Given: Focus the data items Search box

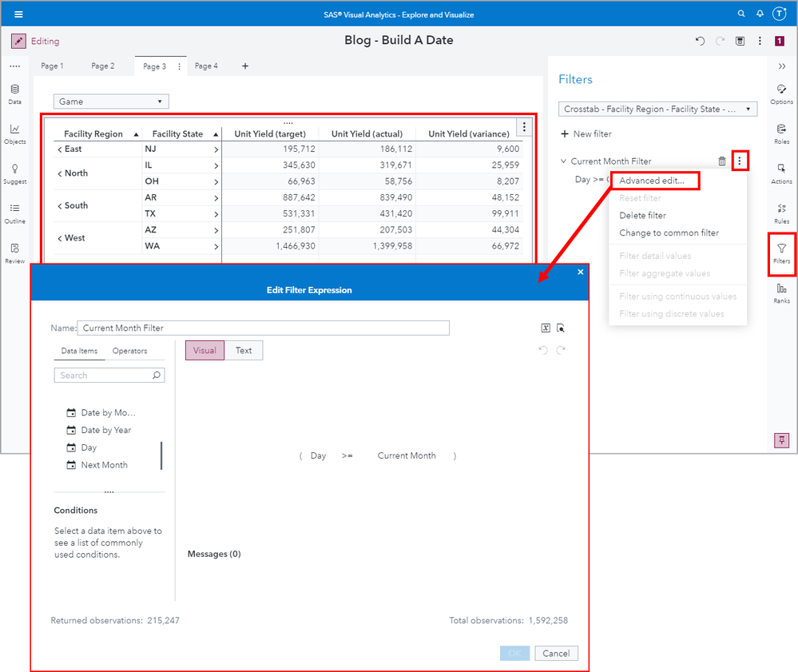Looking at the screenshot, I should (109, 376).
